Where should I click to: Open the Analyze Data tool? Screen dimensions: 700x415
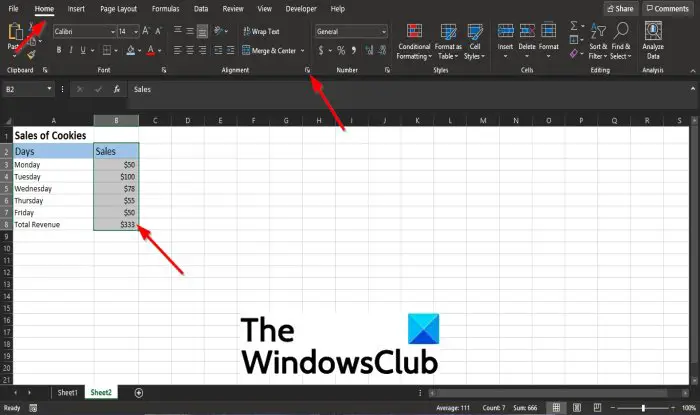coord(653,41)
